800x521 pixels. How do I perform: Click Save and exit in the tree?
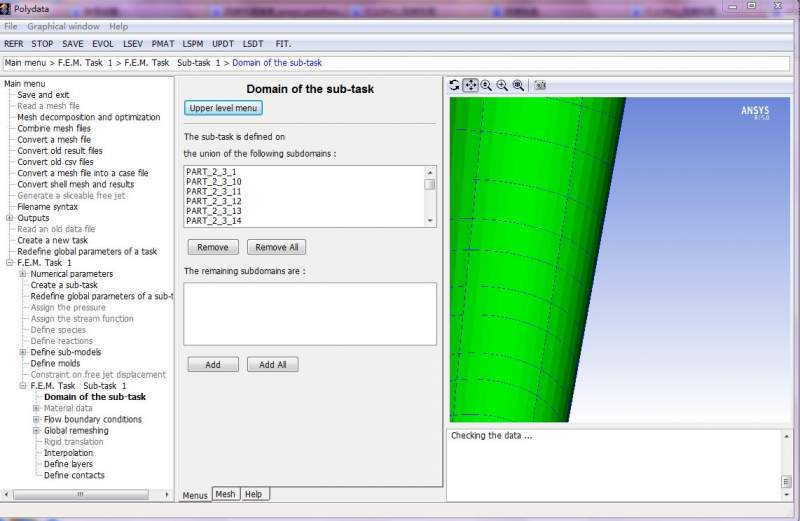tap(43, 95)
